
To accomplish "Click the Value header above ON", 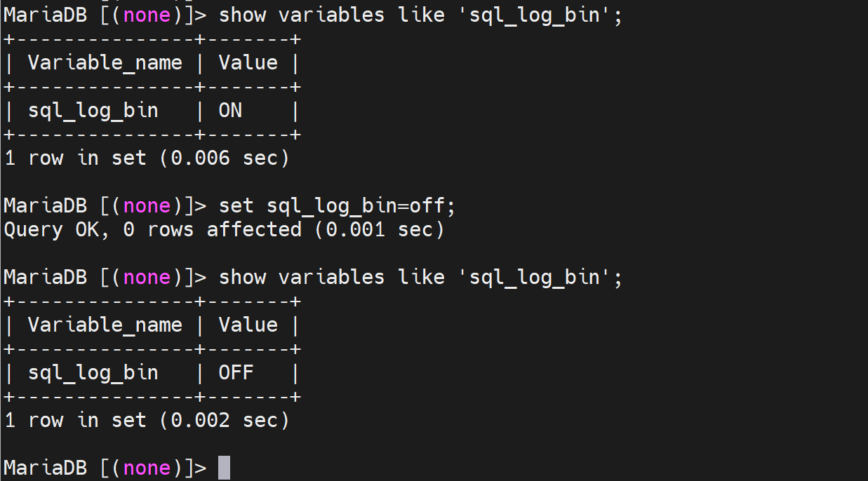I will (x=248, y=63).
